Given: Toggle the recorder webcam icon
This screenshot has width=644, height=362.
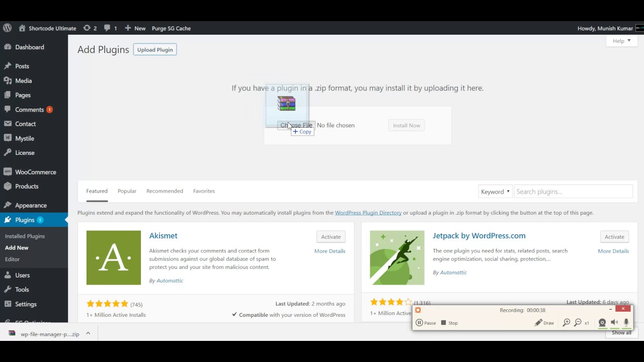Looking at the screenshot, I should pos(602,323).
